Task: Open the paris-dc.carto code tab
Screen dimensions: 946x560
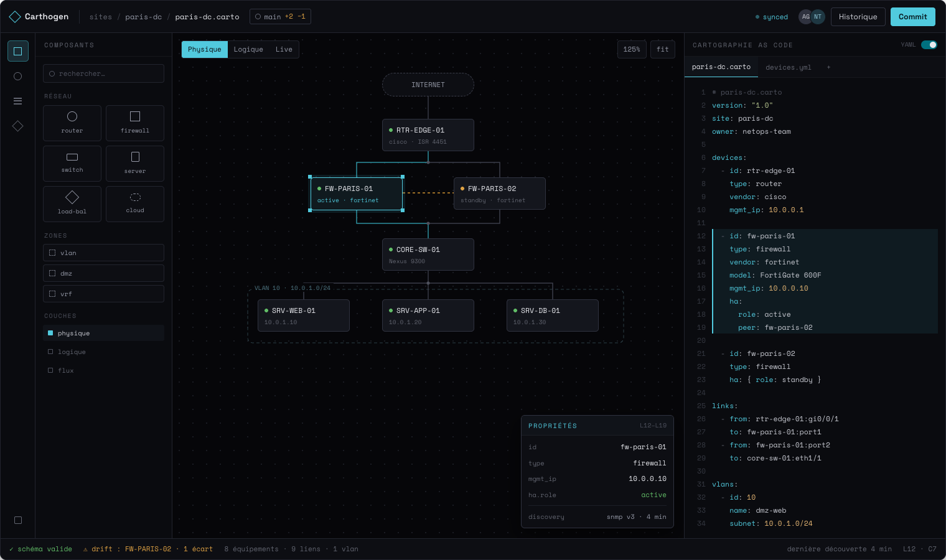Action: coord(721,67)
